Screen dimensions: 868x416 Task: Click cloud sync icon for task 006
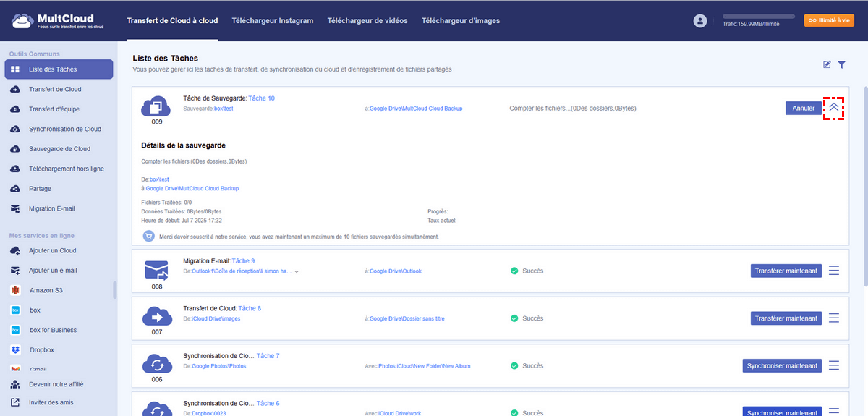pos(156,364)
